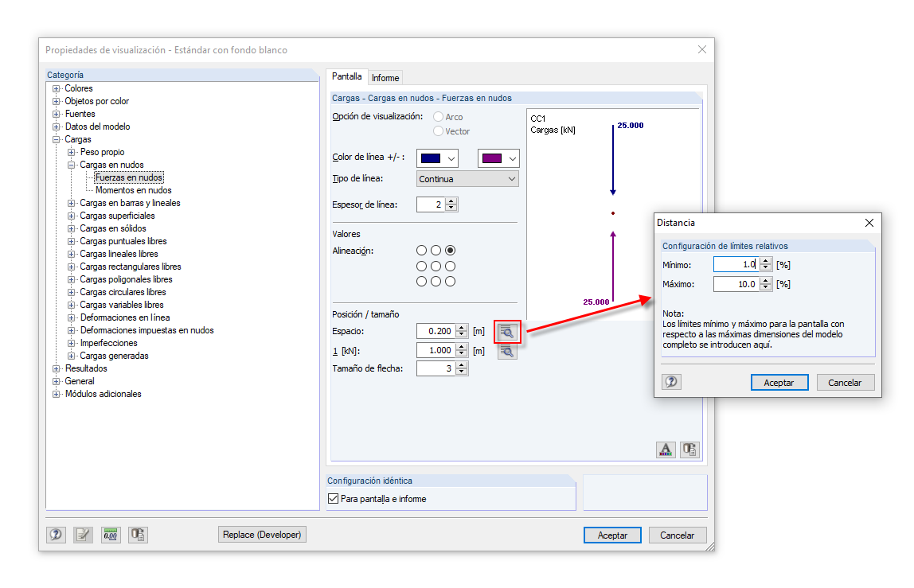The width and height of the screenshot is (914, 588).
Task: Expand the Objetos por color node
Action: (57, 101)
